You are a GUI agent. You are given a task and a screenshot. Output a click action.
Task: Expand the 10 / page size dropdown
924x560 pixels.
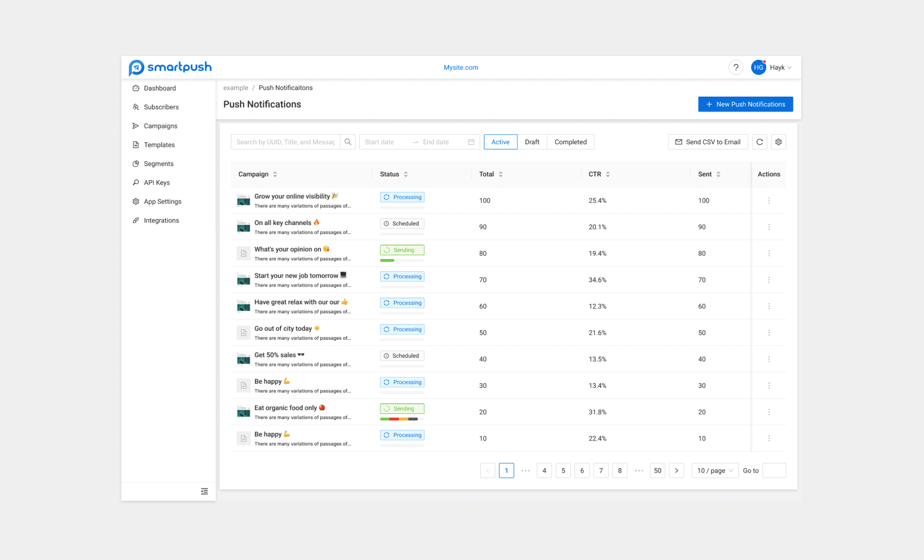coord(714,470)
